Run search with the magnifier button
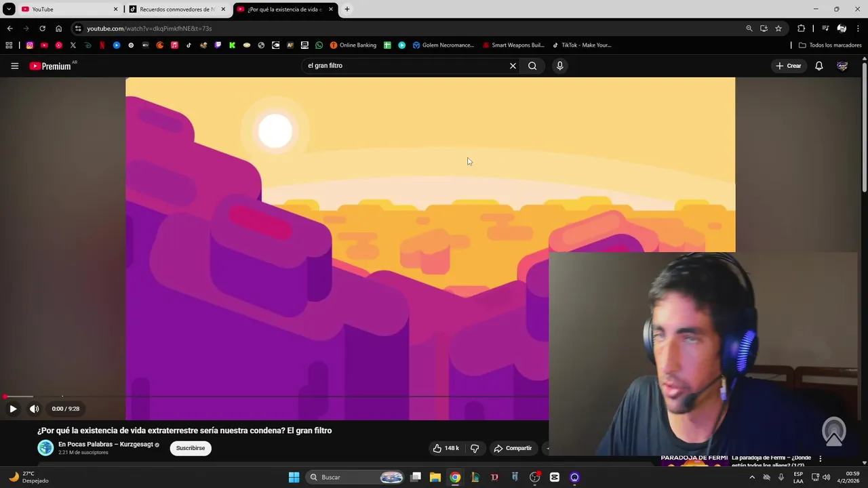 532,66
